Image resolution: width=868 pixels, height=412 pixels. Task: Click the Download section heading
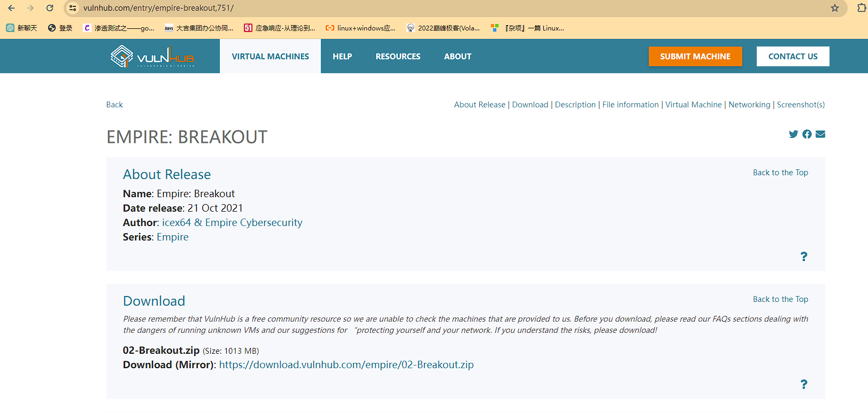154,301
